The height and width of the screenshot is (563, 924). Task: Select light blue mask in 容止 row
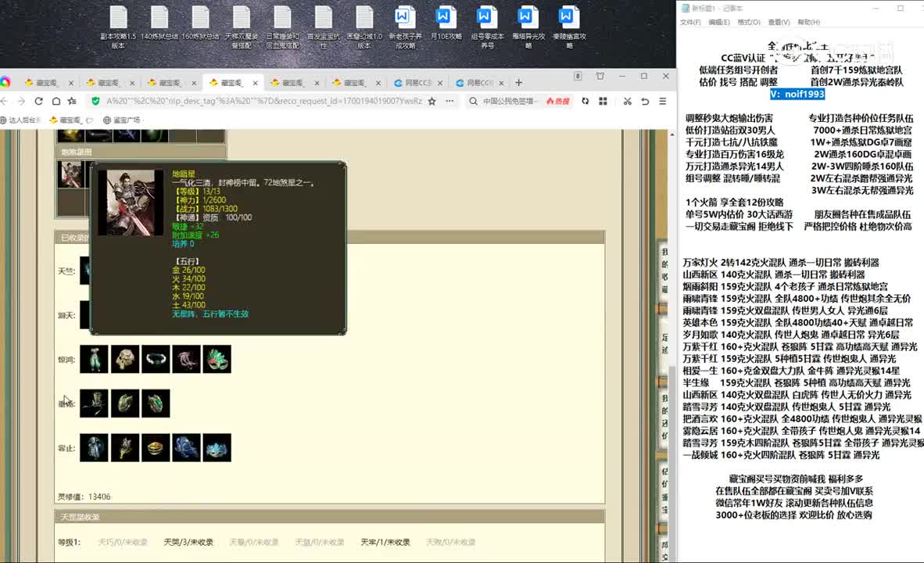(217, 447)
